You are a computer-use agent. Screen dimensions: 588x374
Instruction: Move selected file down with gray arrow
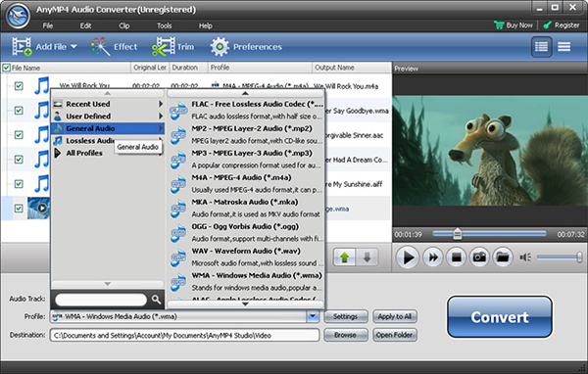[x=367, y=257]
